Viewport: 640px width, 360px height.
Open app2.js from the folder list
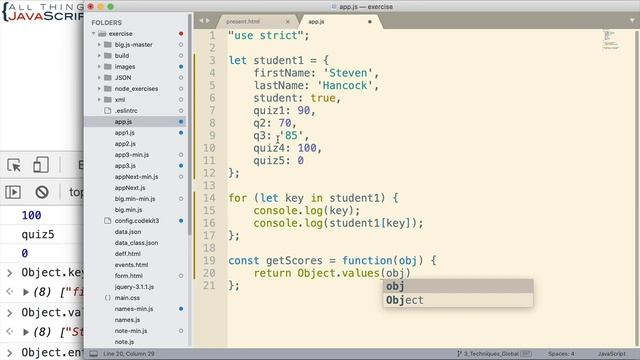coord(125,144)
